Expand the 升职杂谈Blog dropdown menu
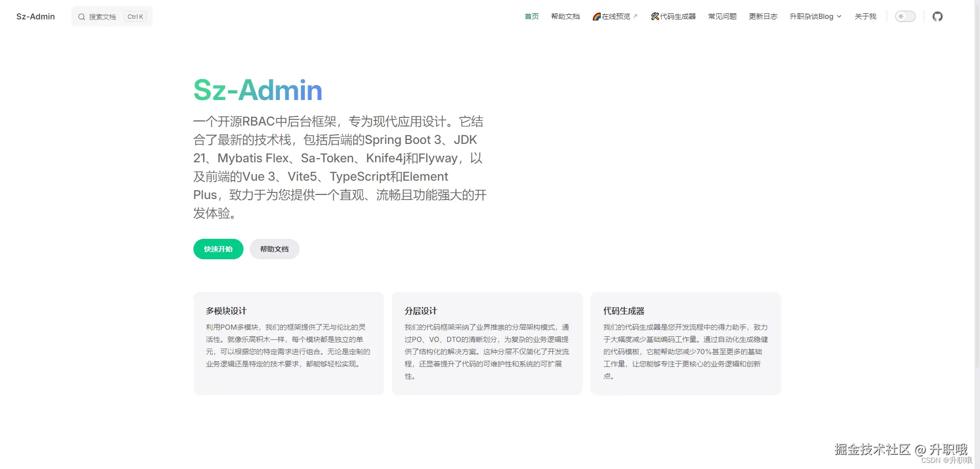 click(x=815, y=16)
